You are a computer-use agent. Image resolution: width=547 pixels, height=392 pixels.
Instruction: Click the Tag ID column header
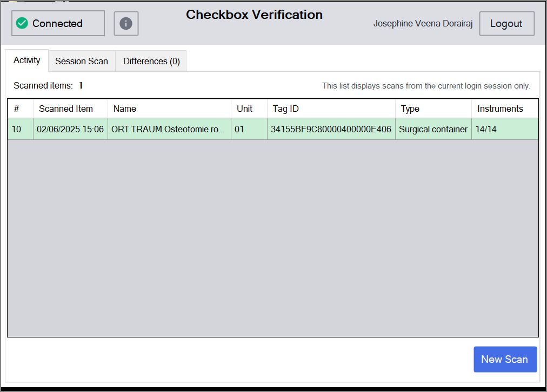pos(331,109)
